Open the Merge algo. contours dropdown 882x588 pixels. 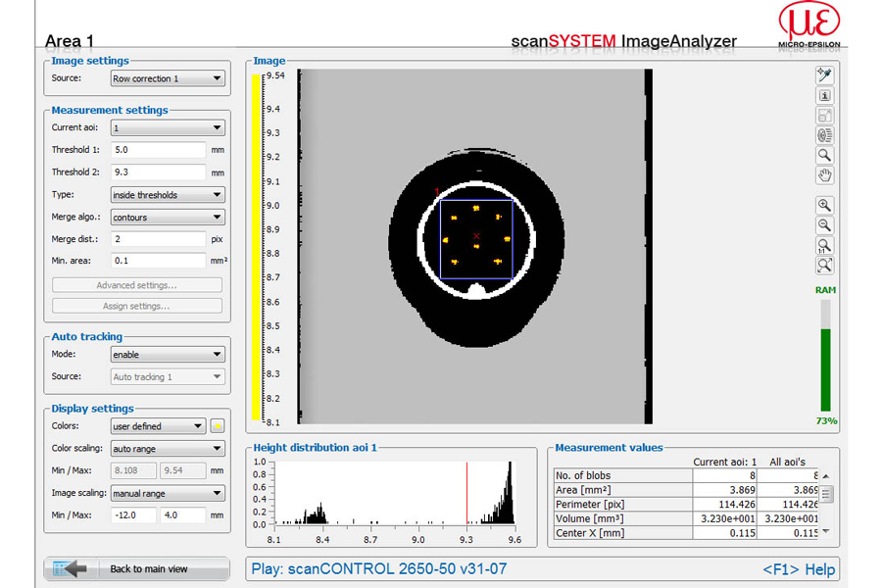pyautogui.click(x=168, y=218)
